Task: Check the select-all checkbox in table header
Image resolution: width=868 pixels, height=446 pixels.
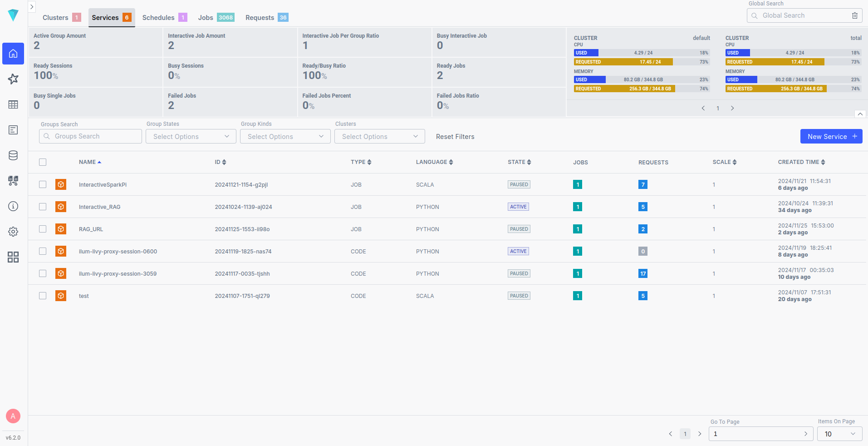Action: click(x=42, y=162)
